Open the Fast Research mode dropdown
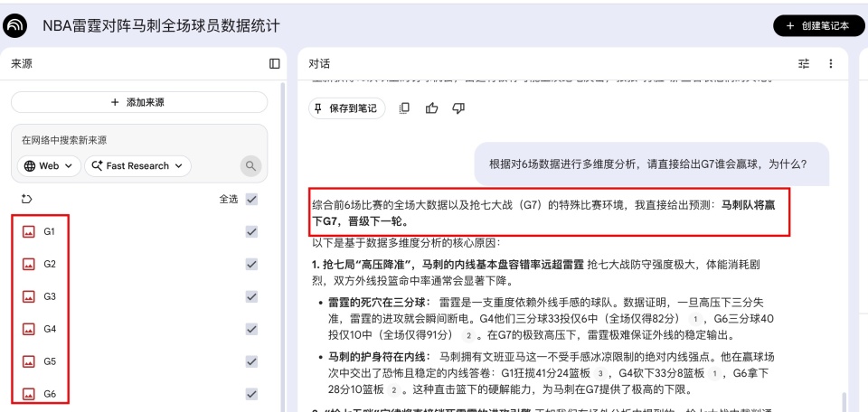Image resolution: width=868 pixels, height=412 pixels. (x=137, y=166)
